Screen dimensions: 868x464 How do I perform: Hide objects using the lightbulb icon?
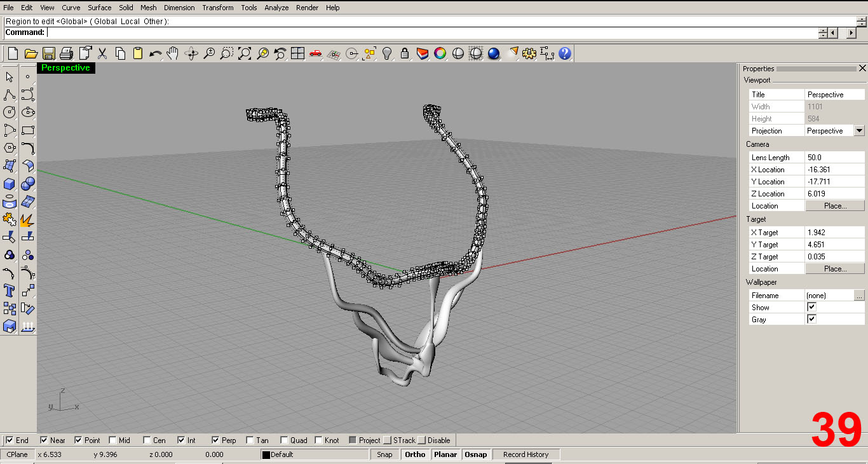(387, 53)
